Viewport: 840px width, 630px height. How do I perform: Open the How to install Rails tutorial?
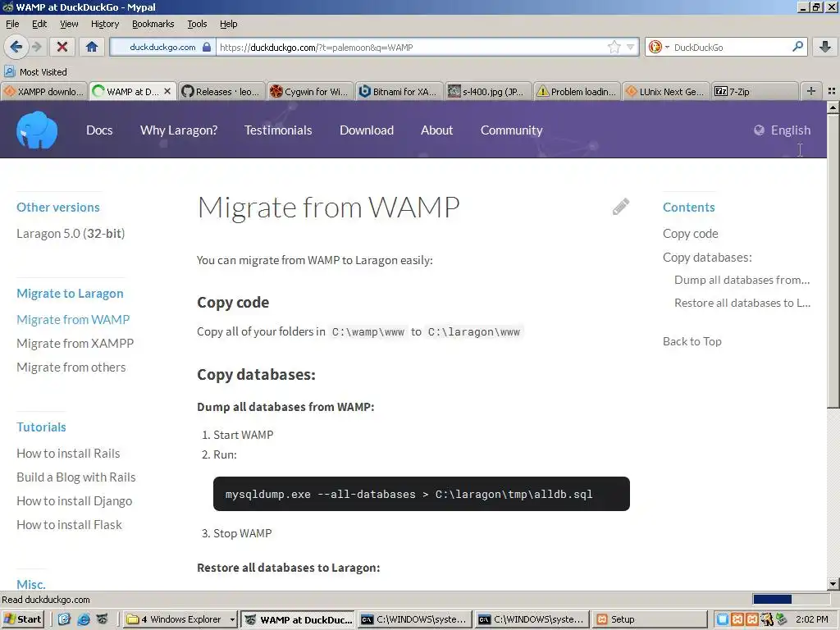point(68,453)
